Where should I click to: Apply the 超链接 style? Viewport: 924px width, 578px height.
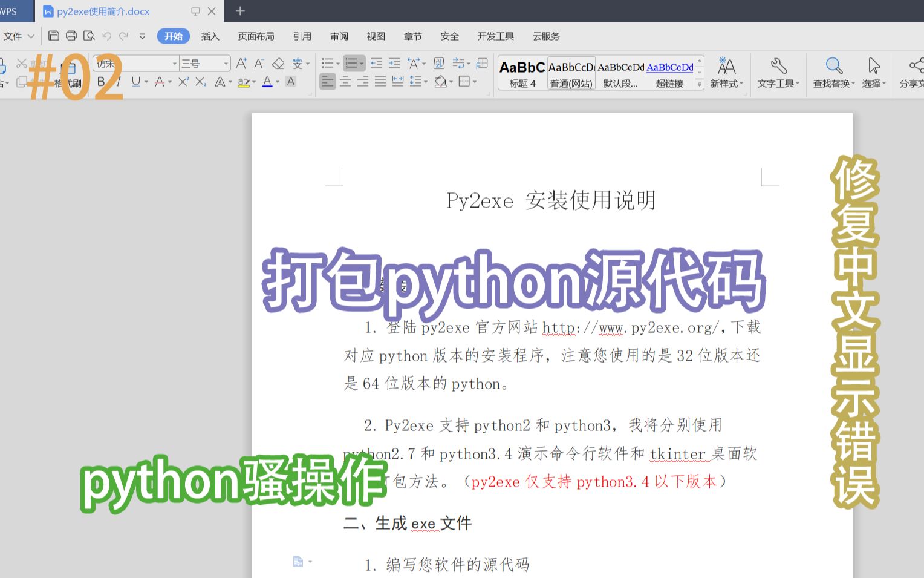669,73
